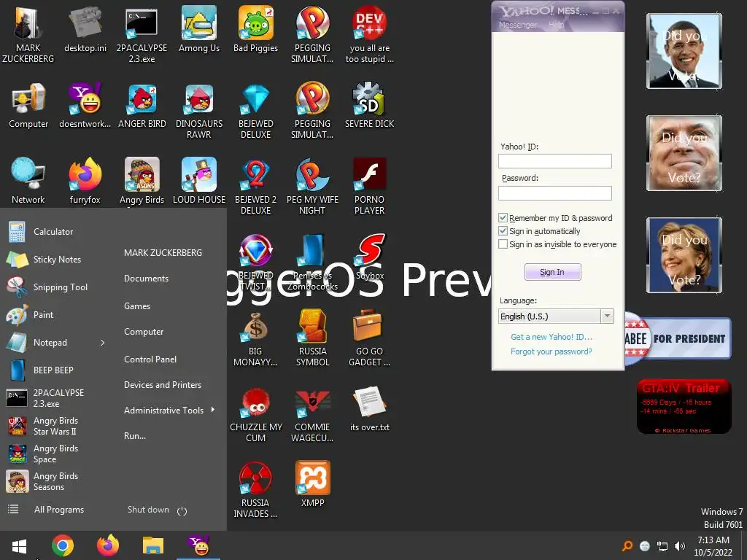Open Firefox from the taskbar
Viewport: 747px width, 560px height.
108,545
